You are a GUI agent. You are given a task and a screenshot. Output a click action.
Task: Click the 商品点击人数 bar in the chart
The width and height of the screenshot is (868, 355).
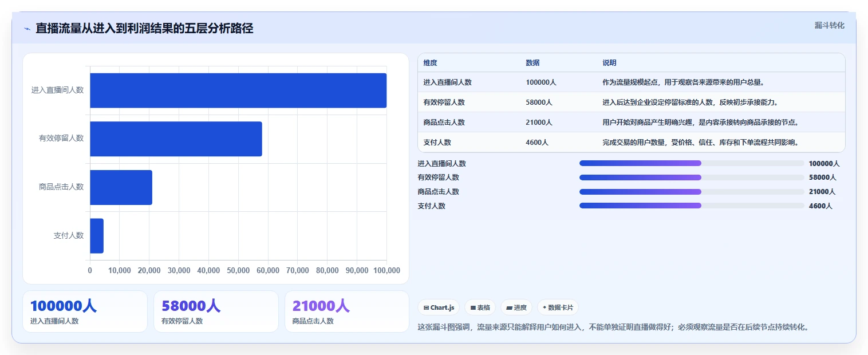point(121,187)
